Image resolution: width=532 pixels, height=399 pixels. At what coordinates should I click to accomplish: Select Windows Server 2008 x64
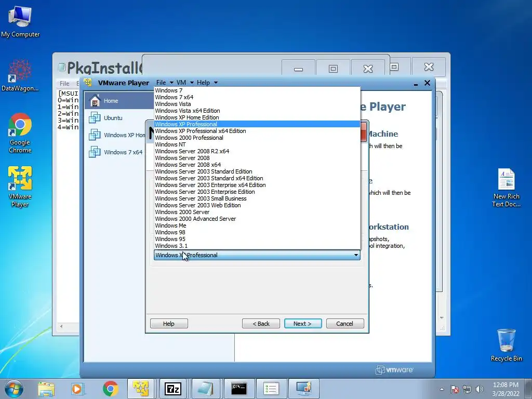click(257, 165)
